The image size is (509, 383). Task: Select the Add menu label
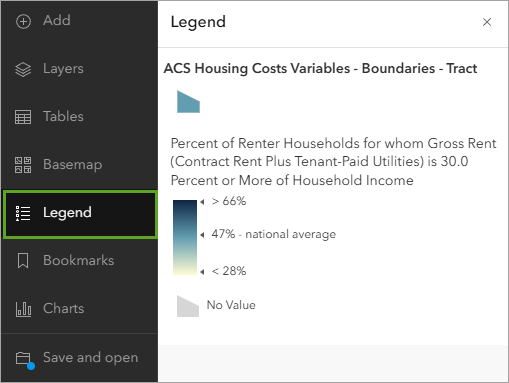click(x=57, y=21)
